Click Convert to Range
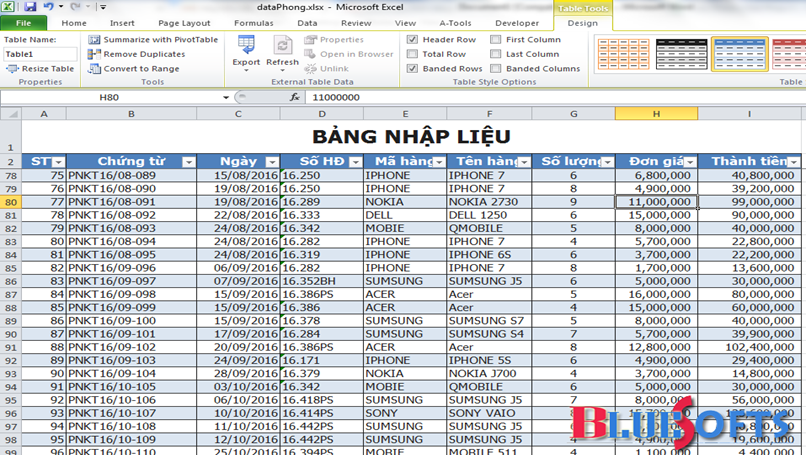Screen dimensions: 806x455 134,68
